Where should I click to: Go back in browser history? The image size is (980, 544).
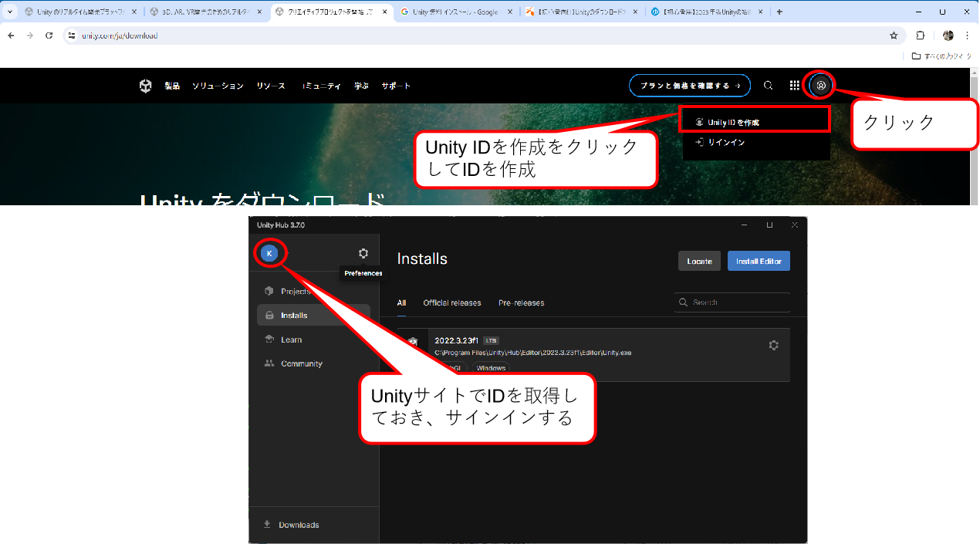[11, 35]
